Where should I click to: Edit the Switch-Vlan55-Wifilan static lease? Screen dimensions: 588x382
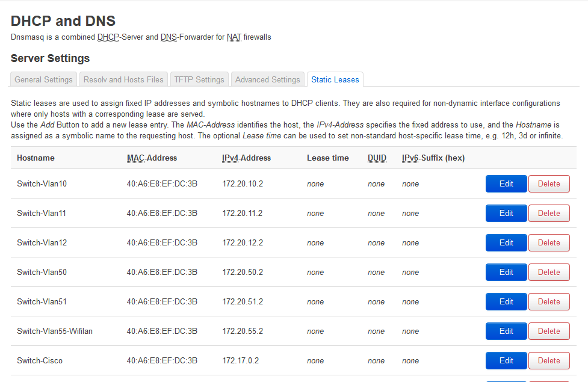click(x=506, y=331)
